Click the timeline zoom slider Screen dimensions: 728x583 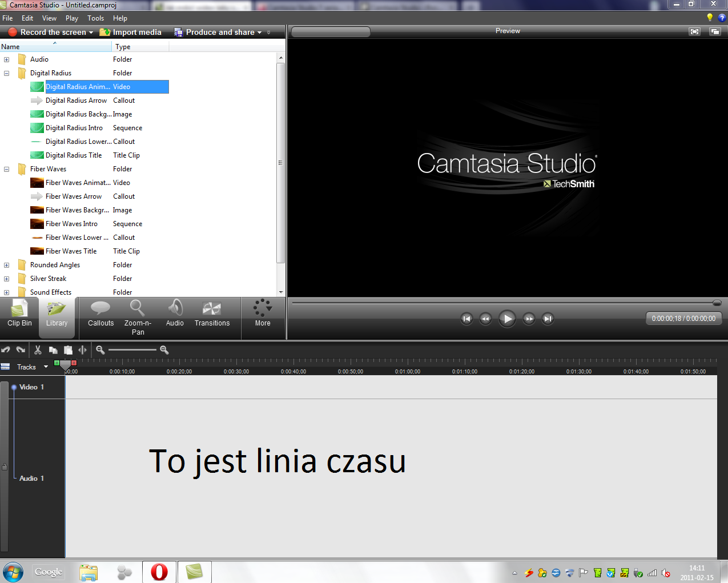132,349
